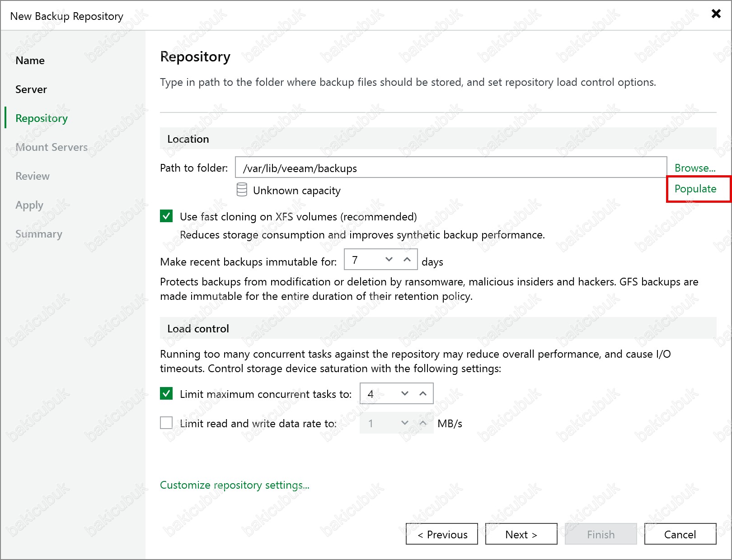
Task: Cancel the repository wizard
Action: pyautogui.click(x=680, y=534)
